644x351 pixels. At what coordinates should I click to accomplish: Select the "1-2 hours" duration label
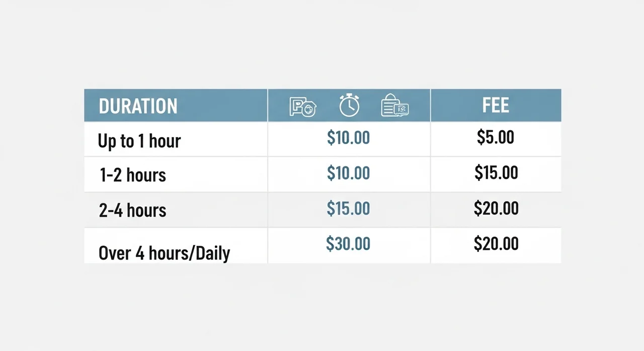(133, 174)
